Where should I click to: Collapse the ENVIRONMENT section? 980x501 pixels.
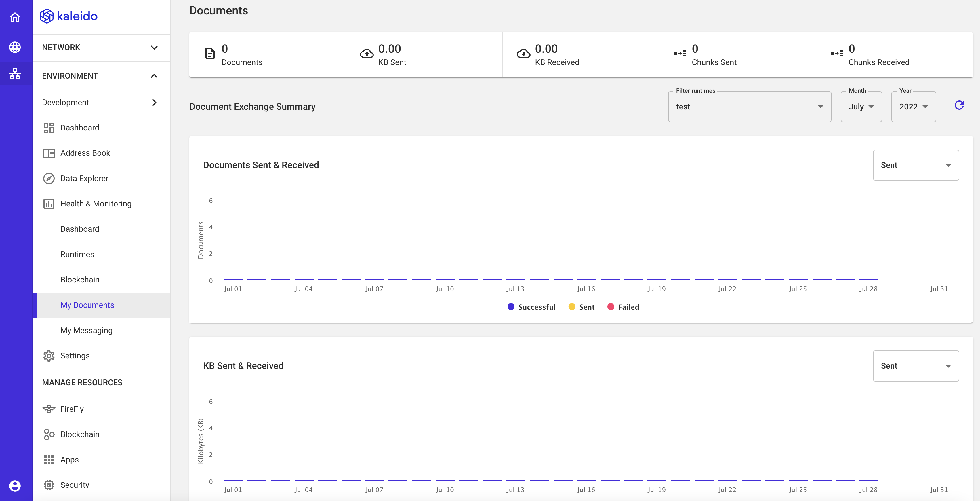tap(102, 76)
